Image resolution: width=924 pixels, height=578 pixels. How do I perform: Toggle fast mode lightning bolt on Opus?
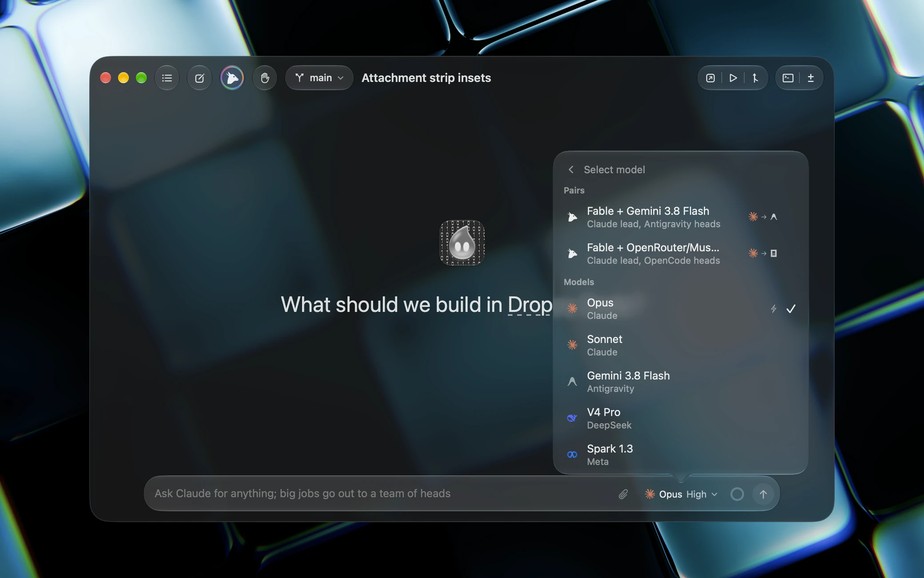[x=773, y=309]
